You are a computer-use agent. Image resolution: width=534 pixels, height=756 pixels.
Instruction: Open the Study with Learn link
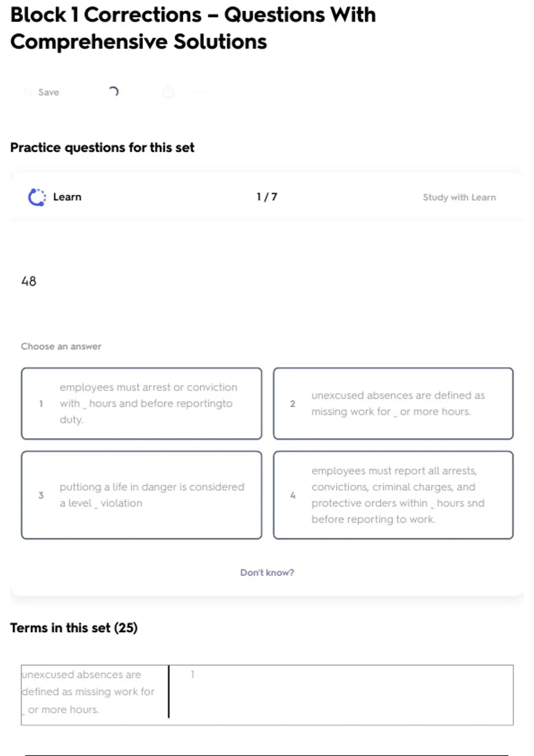tap(459, 197)
